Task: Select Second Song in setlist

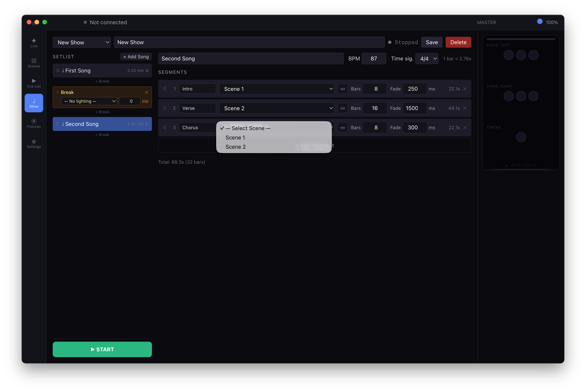Action: [x=102, y=124]
